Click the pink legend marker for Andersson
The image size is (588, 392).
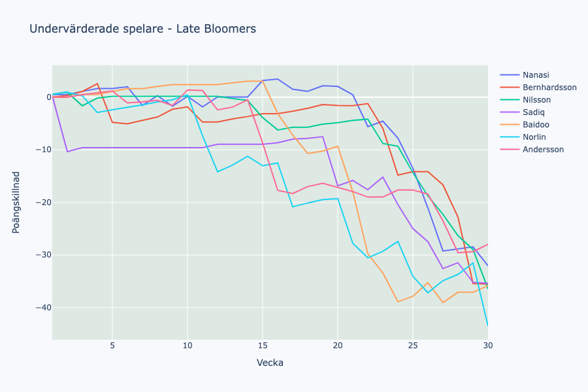(x=509, y=150)
